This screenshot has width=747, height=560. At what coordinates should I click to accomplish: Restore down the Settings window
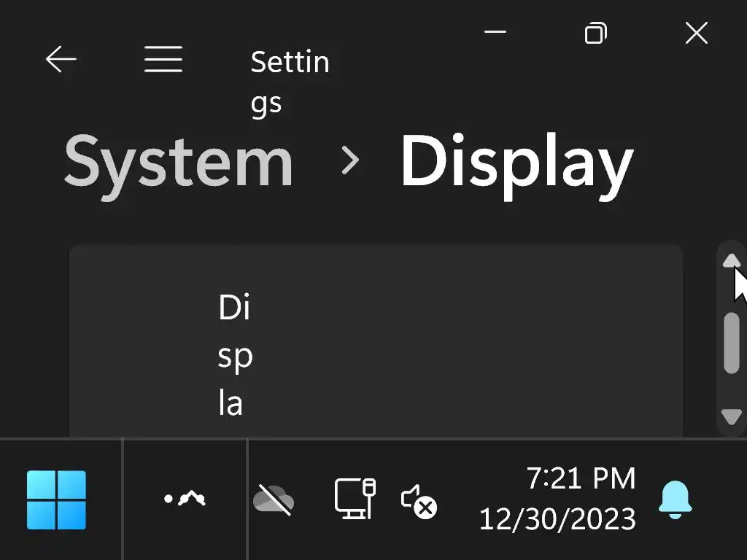(x=596, y=33)
